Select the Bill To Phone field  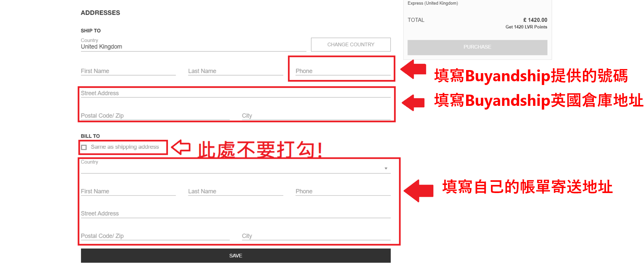(342, 191)
